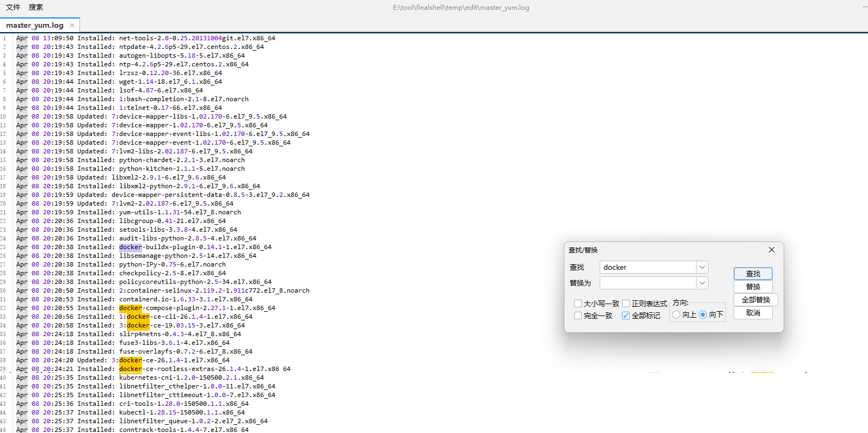Click the 替换为 input field
This screenshot has width=868, height=433.
(x=648, y=283)
